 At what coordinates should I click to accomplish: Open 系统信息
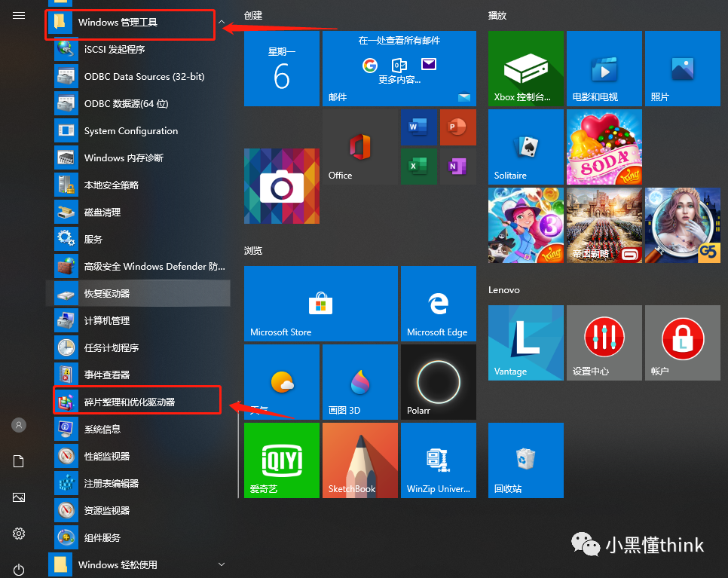pos(139,429)
